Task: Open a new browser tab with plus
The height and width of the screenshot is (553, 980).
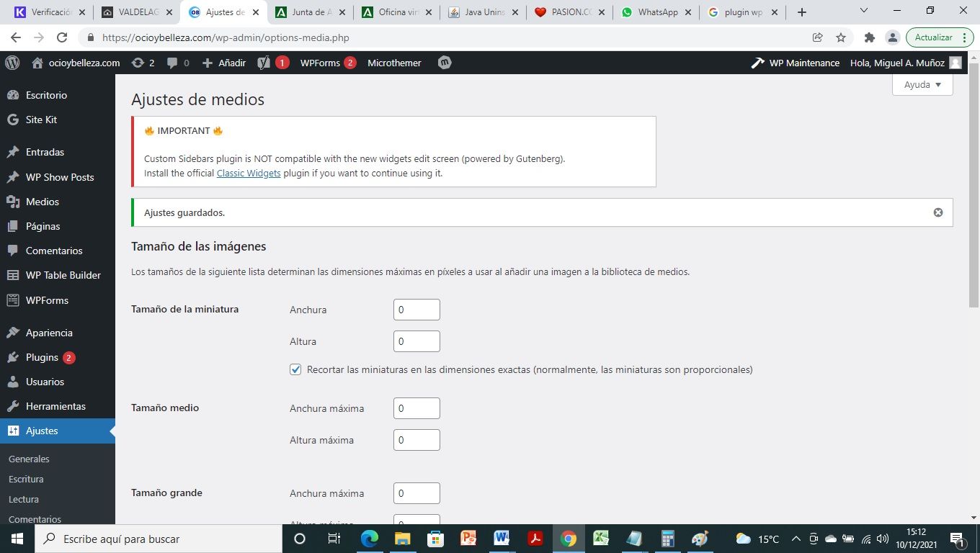Action: (802, 12)
